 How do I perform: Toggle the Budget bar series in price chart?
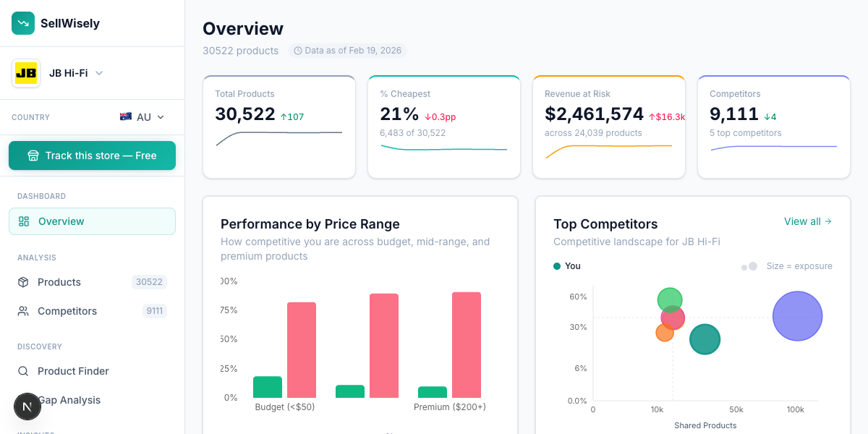267,388
